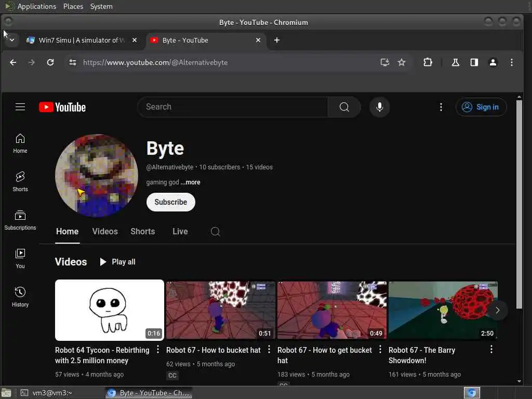Click the @Alternativebyte channel handle

pos(170,167)
